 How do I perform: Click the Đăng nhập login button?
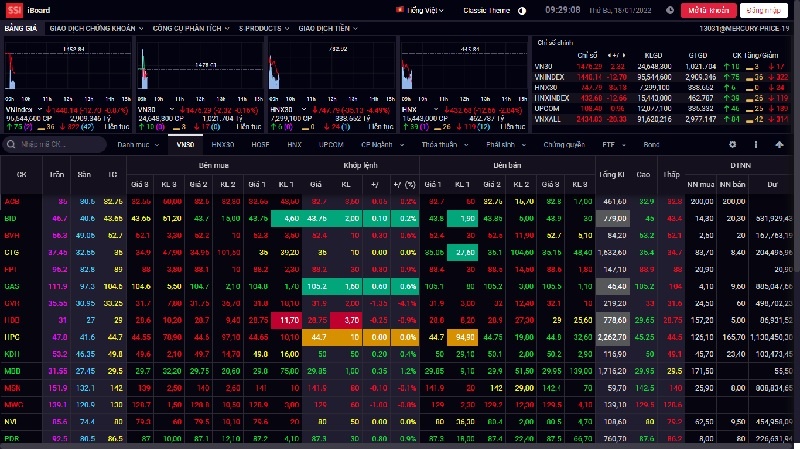pyautogui.click(x=765, y=10)
